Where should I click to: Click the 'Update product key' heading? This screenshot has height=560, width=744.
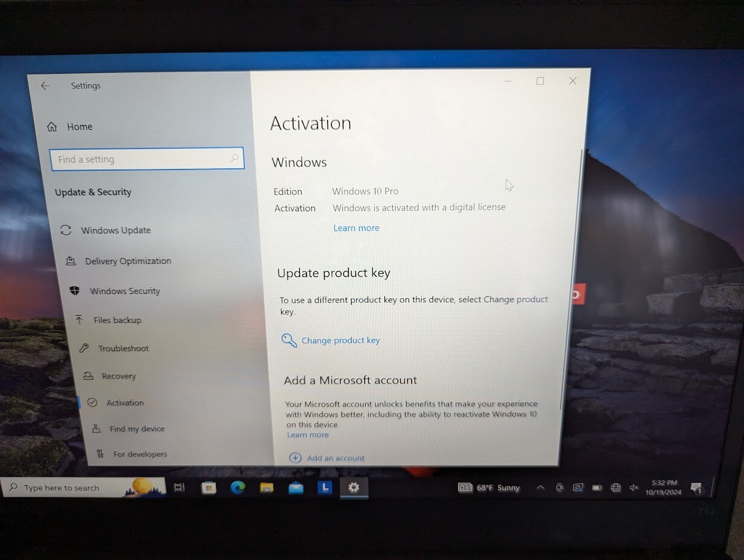pyautogui.click(x=334, y=273)
